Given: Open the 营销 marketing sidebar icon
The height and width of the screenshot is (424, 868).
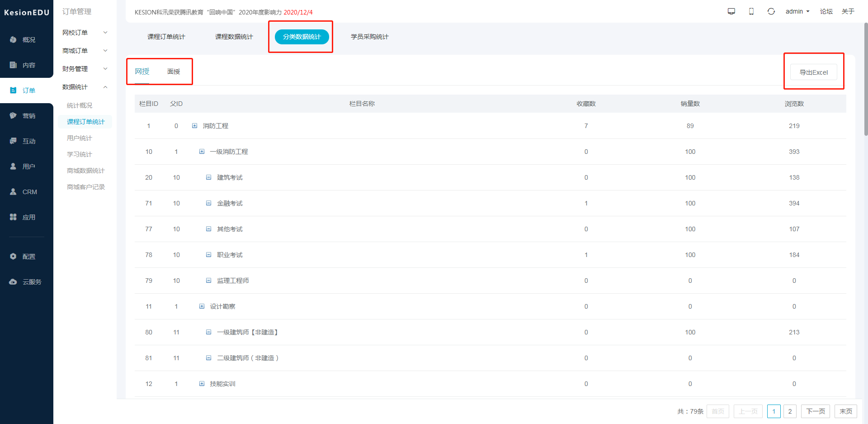Looking at the screenshot, I should pyautogui.click(x=13, y=116).
